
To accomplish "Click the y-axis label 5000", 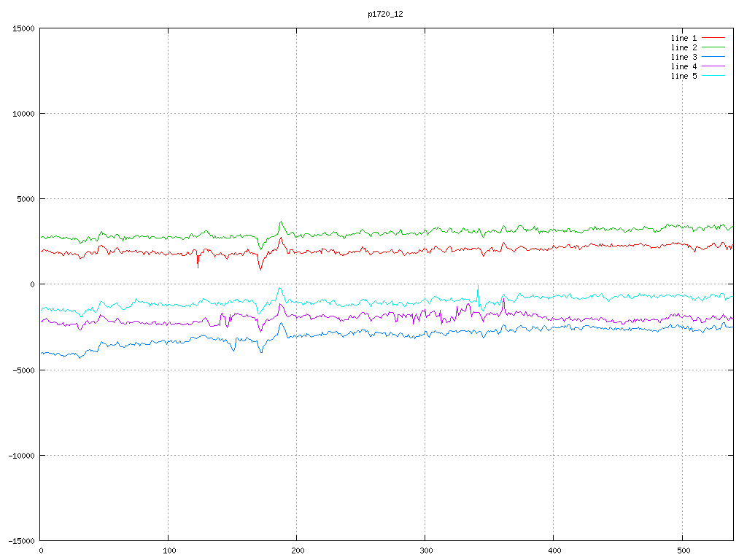I will point(26,199).
